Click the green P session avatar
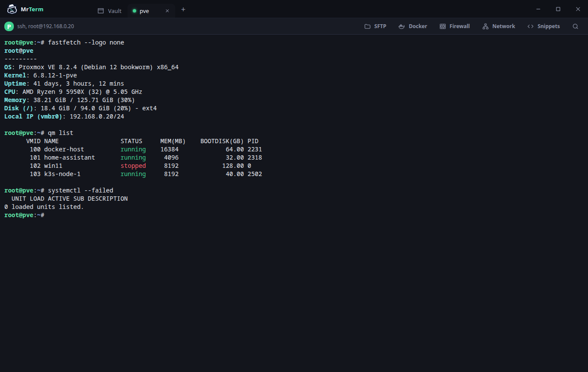The height and width of the screenshot is (372, 588). tap(9, 26)
